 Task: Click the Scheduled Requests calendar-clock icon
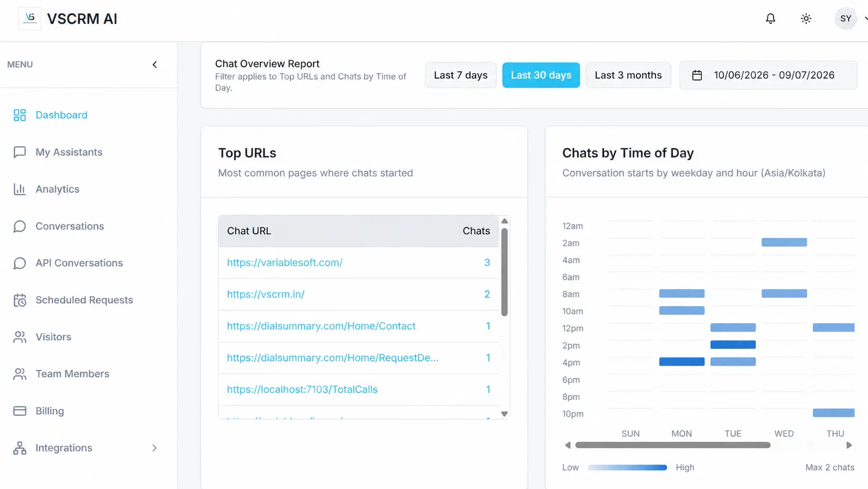[20, 300]
